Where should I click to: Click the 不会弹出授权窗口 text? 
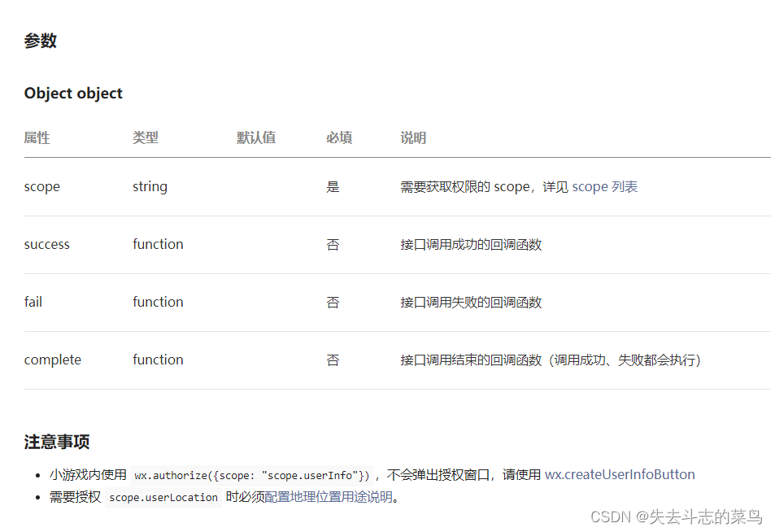point(438,474)
